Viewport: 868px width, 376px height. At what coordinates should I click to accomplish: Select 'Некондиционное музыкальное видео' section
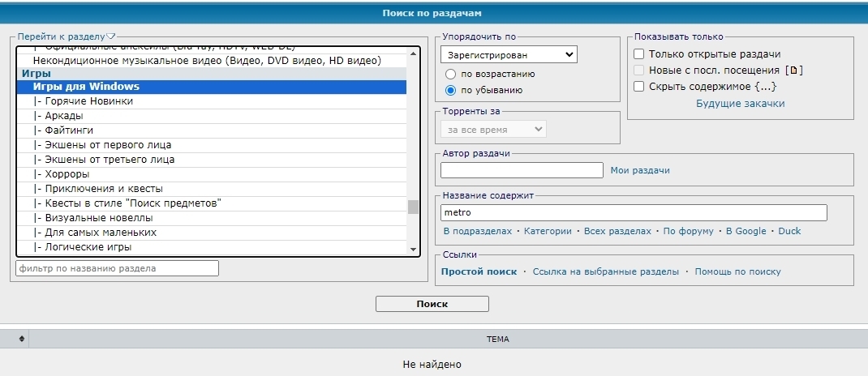212,60
